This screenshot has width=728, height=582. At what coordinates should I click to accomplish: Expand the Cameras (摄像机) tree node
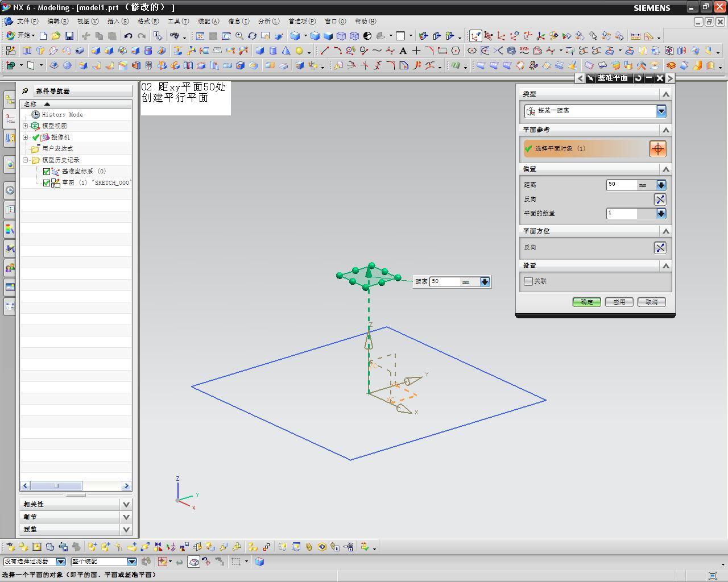click(25, 137)
